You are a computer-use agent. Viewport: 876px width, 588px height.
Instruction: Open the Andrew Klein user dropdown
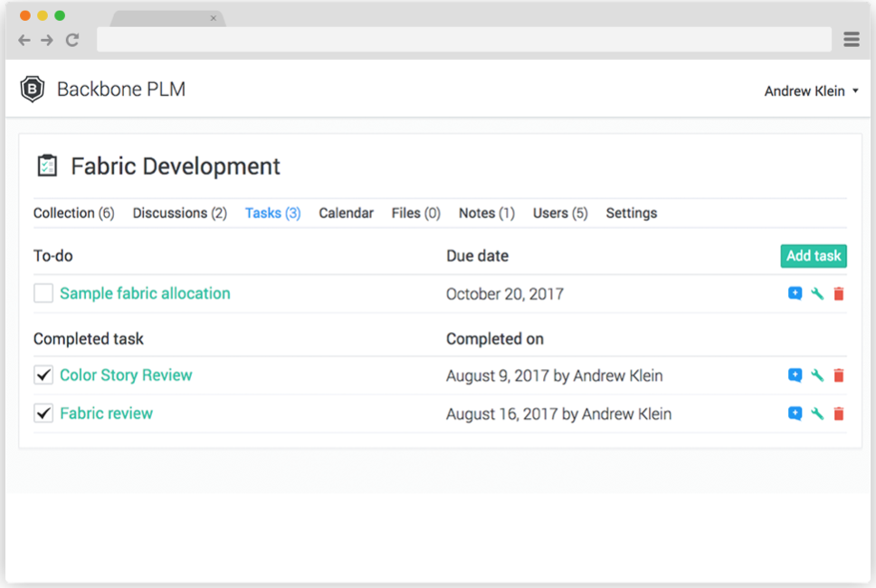click(x=811, y=91)
